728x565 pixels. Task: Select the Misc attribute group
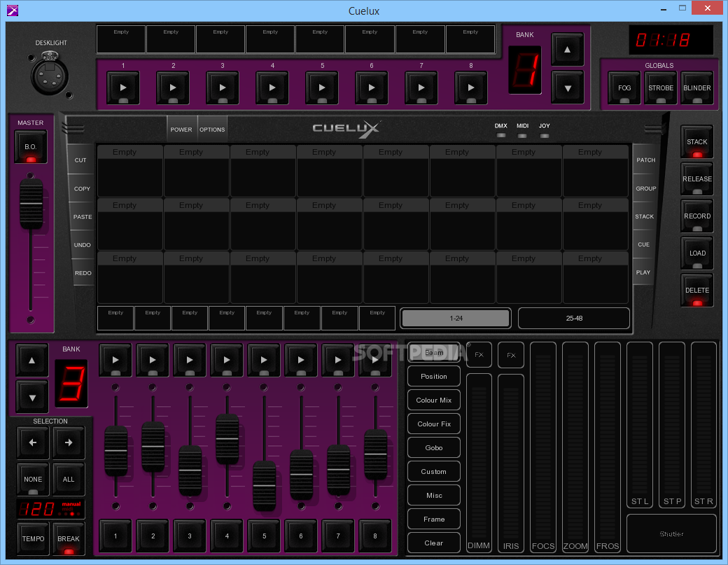(433, 496)
